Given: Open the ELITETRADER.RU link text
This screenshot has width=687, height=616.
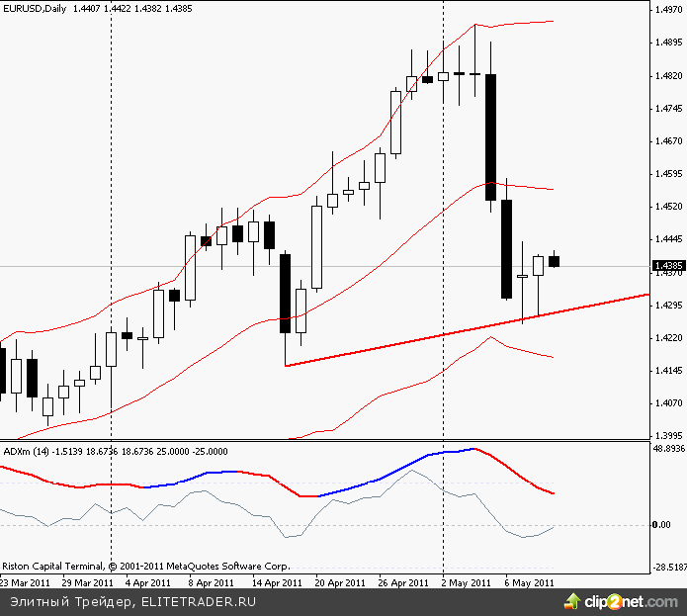Looking at the screenshot, I should (x=199, y=602).
